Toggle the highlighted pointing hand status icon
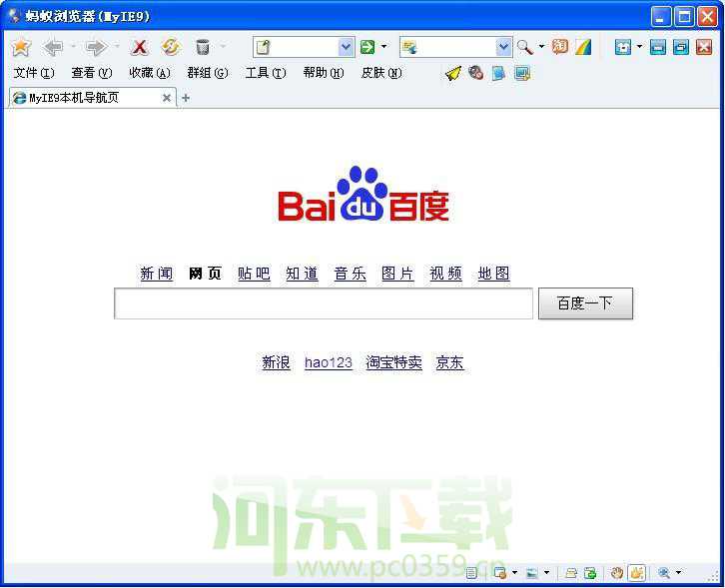The width and height of the screenshot is (725, 588). [x=637, y=573]
